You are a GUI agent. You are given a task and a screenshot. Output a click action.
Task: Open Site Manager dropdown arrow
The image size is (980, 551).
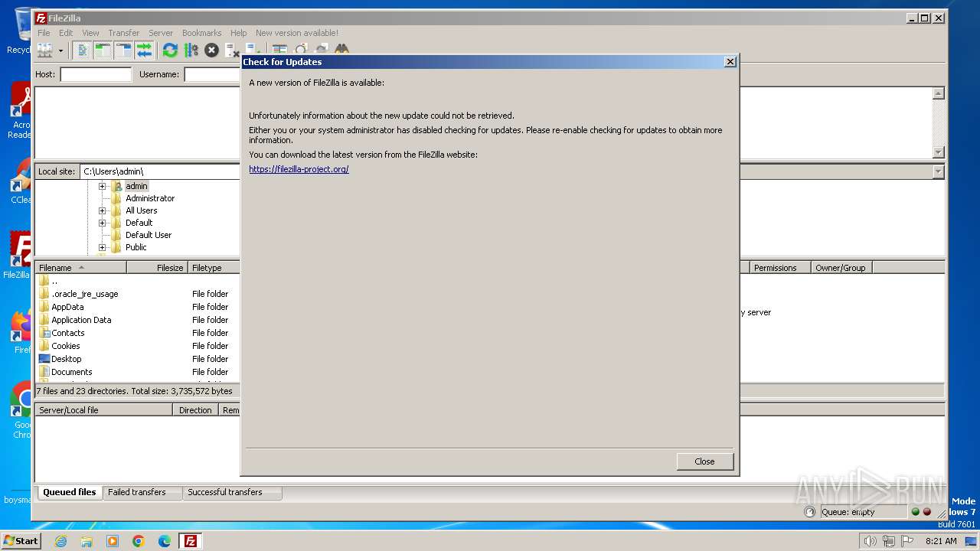60,51
